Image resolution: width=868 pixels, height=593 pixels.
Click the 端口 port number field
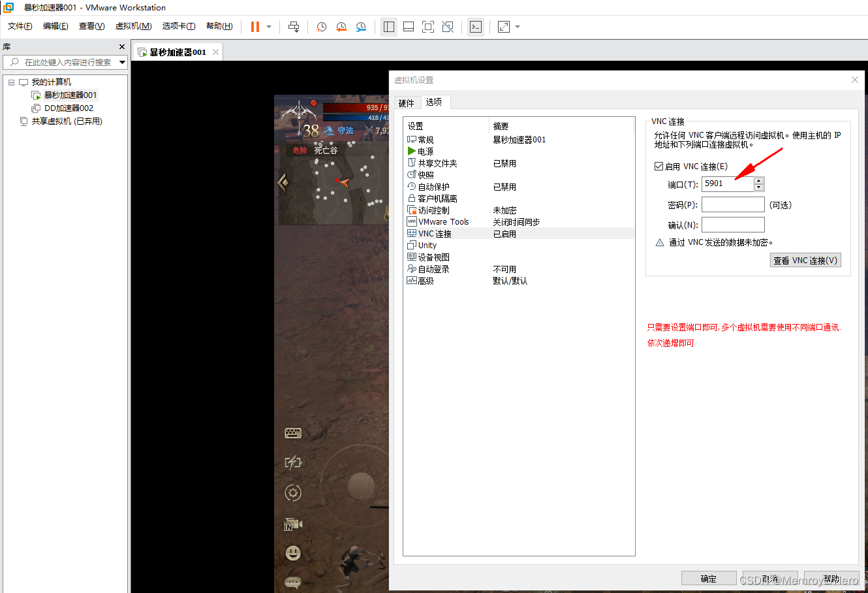[727, 184]
